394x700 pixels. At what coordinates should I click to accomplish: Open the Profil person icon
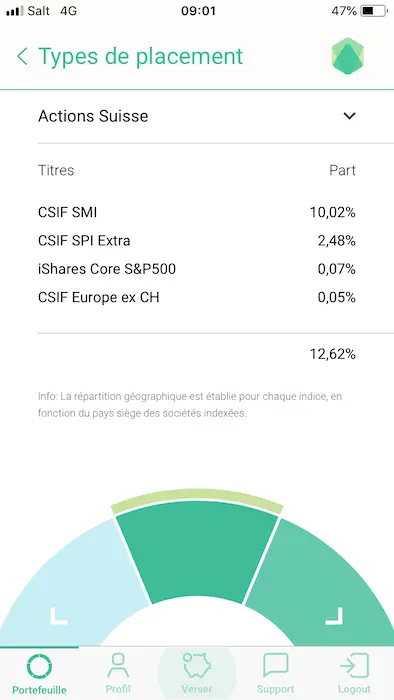[x=118, y=666]
